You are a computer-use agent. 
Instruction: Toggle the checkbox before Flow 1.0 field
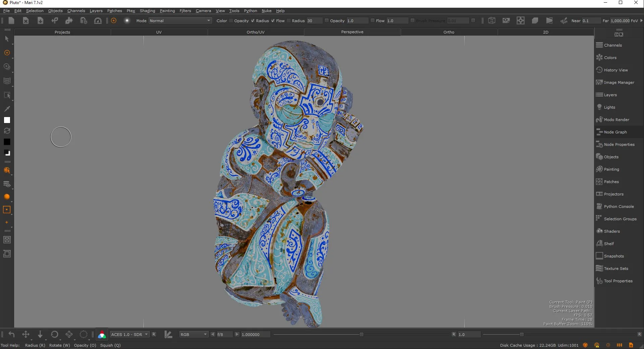[372, 21]
